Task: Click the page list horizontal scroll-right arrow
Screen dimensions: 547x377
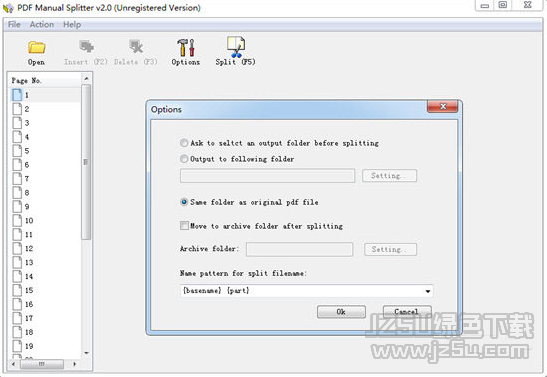Action: coord(74,364)
